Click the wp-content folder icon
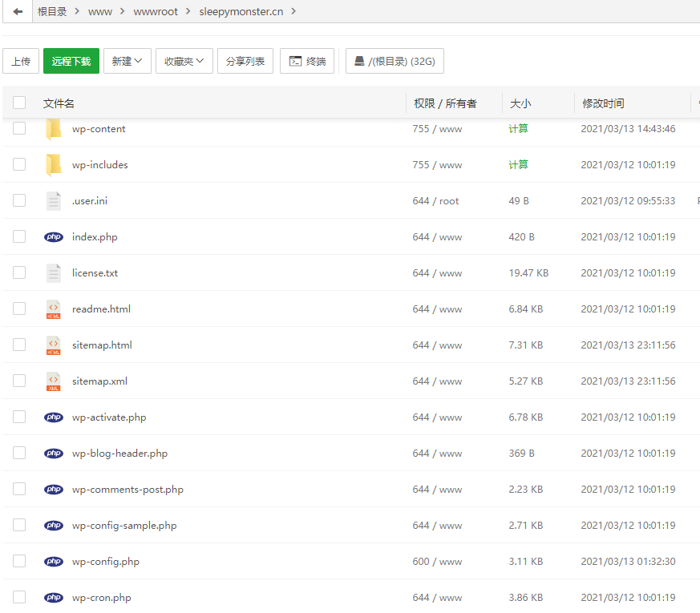The image size is (700, 613). 54,129
